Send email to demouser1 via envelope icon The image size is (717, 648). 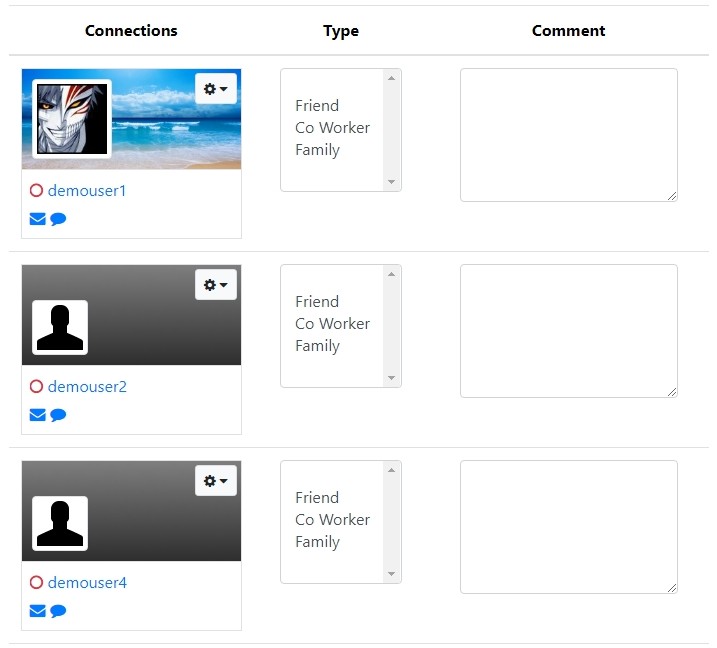click(37, 219)
